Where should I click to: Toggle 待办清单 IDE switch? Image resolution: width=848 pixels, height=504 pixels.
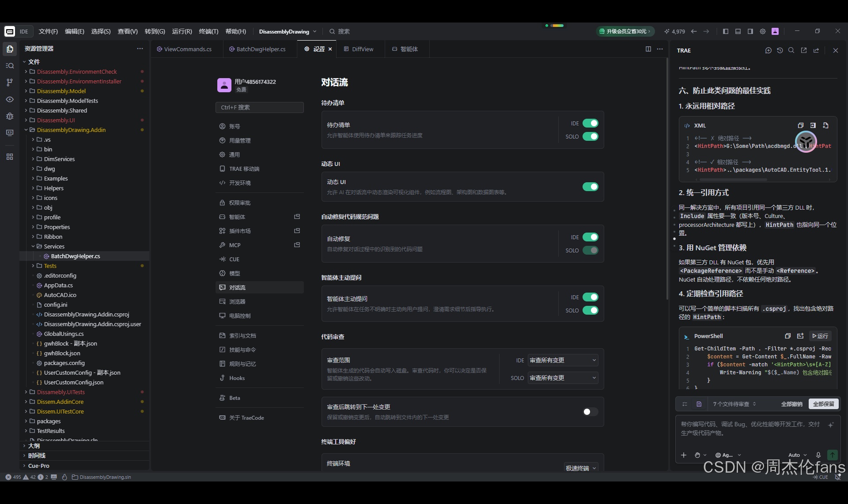click(591, 123)
